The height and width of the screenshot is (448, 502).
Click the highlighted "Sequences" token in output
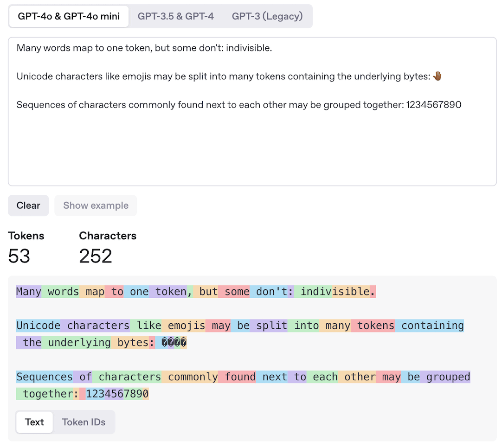44,377
